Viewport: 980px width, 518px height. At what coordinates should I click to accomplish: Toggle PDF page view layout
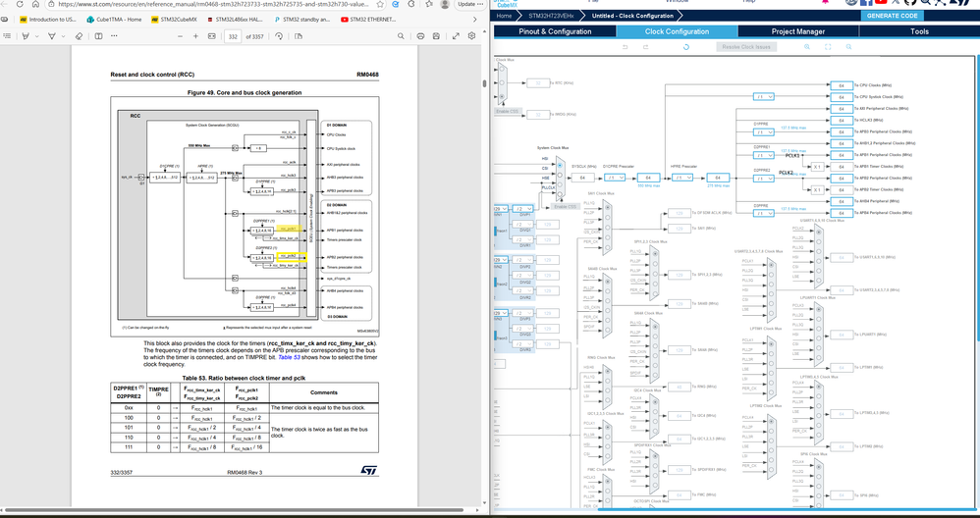tap(99, 36)
